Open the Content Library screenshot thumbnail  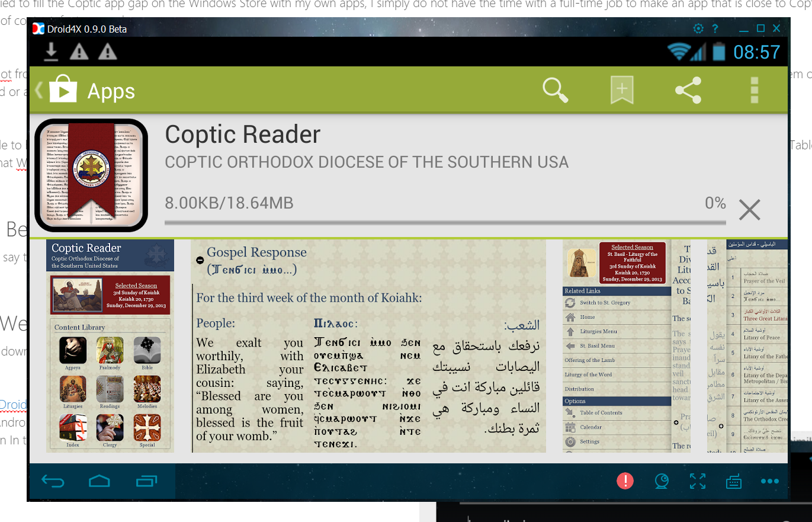pyautogui.click(x=110, y=346)
